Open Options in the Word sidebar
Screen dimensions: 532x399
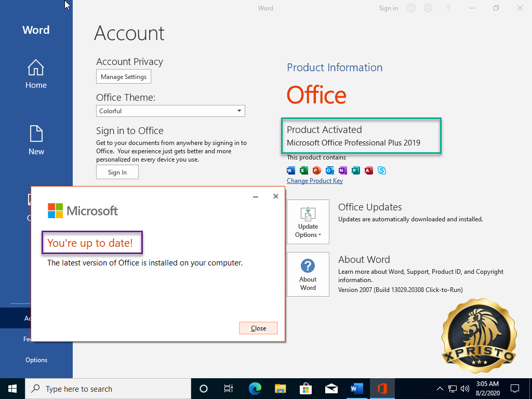point(36,360)
